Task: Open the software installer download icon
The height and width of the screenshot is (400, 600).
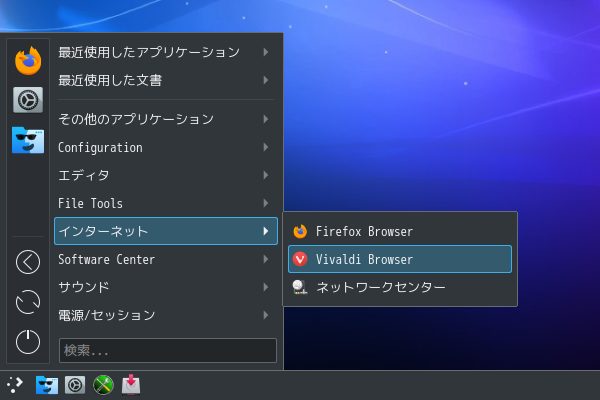Action: tap(131, 385)
